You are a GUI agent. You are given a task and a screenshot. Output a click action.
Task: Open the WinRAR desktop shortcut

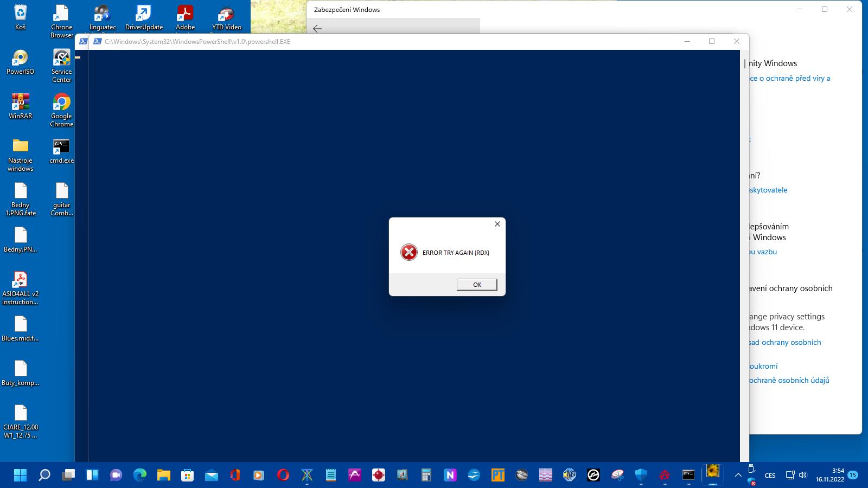click(x=20, y=106)
